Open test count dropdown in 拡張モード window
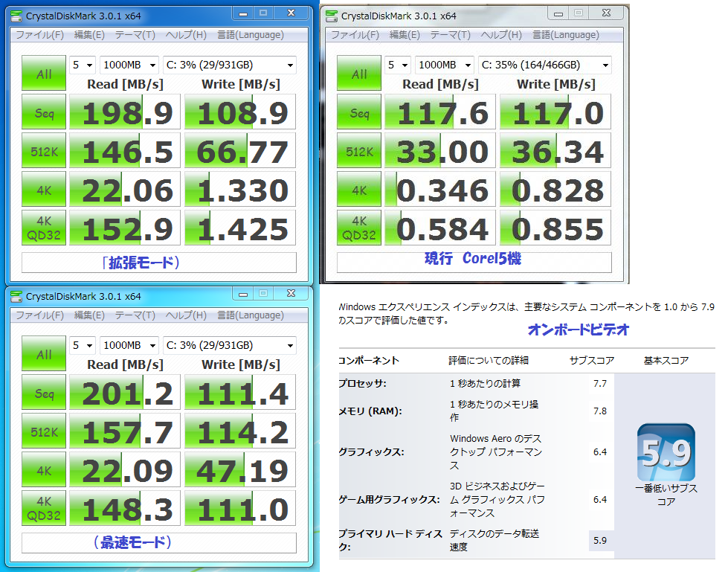728x572 pixels. click(83, 65)
